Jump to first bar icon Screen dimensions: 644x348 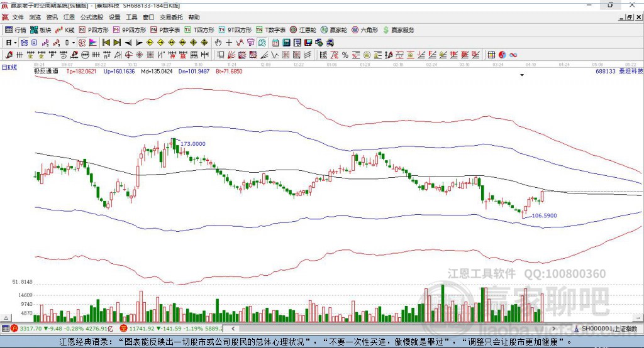106,43
